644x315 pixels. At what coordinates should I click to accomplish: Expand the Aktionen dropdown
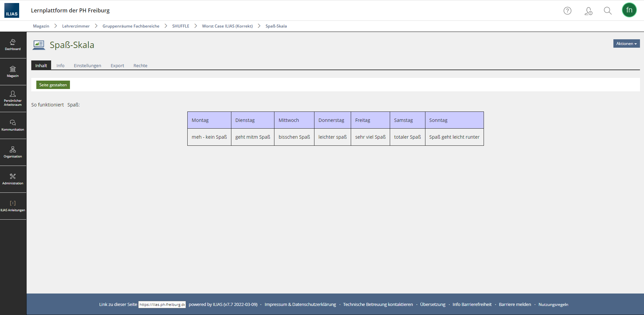(626, 44)
